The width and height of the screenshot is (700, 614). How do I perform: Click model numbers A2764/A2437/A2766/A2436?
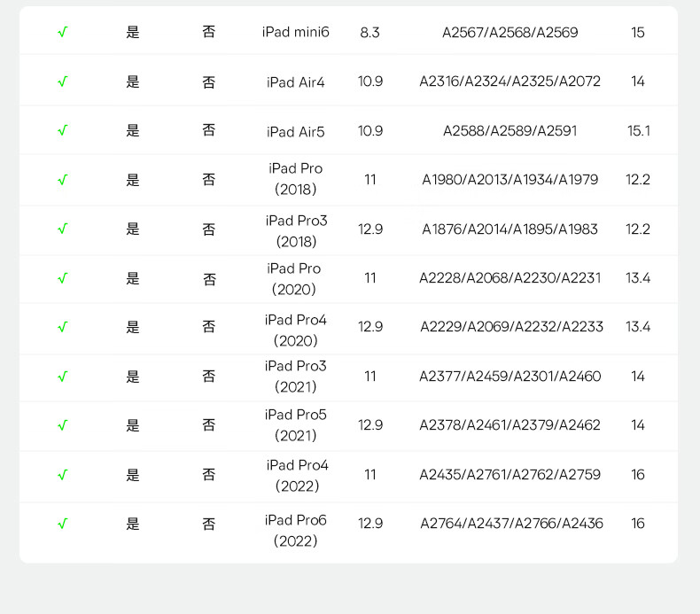[511, 524]
